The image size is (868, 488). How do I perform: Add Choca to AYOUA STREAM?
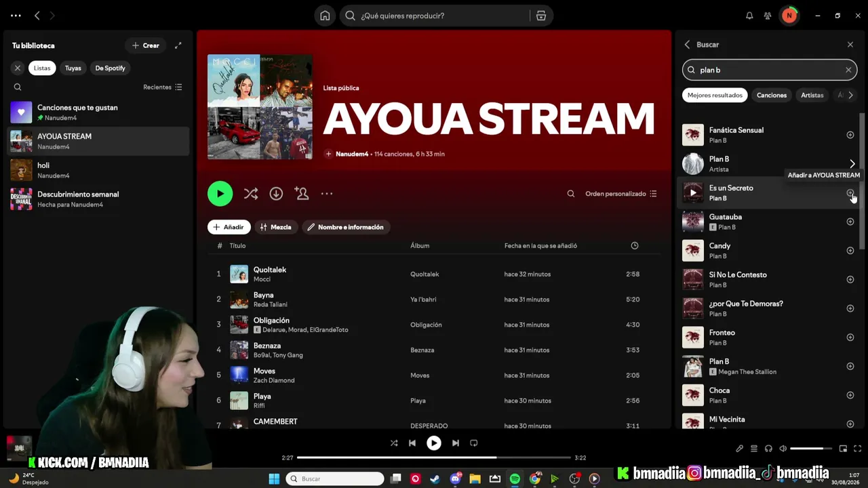850,395
